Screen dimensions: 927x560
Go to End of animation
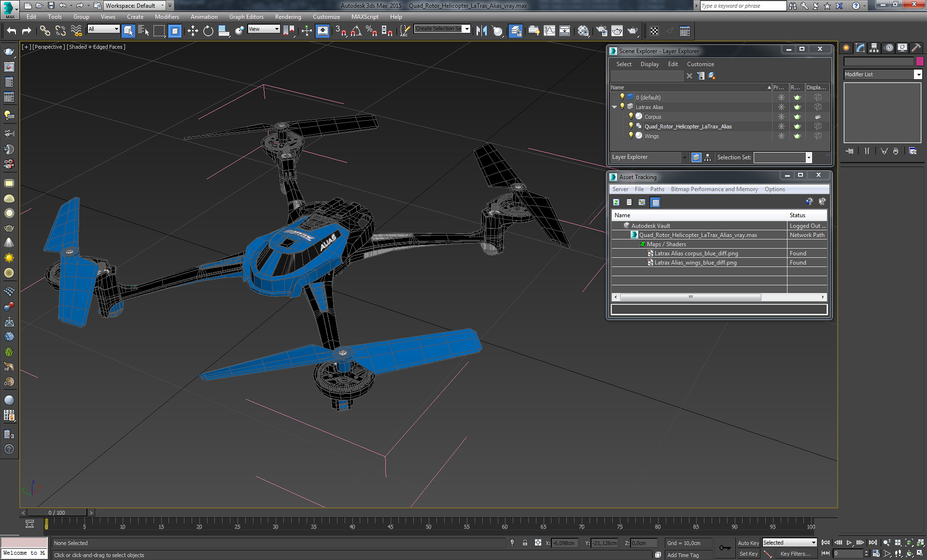click(872, 543)
